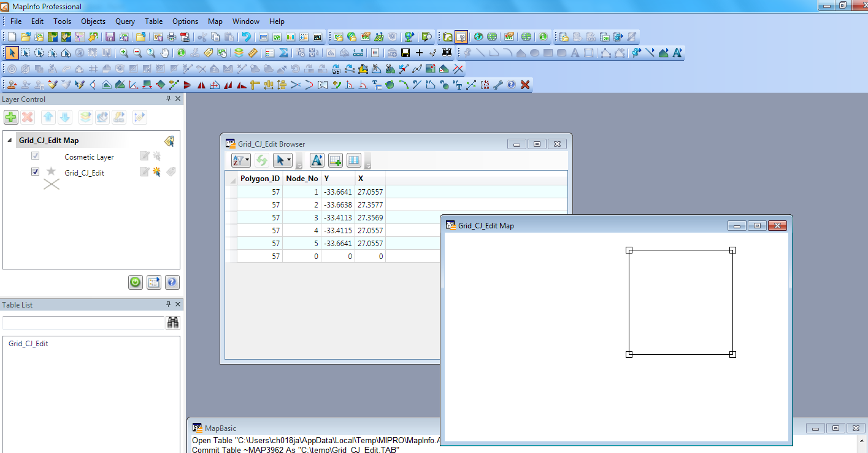Toggle the Grid_CJ_Edit layer editable icon
Image resolution: width=868 pixels, height=453 pixels.
pyautogui.click(x=145, y=172)
